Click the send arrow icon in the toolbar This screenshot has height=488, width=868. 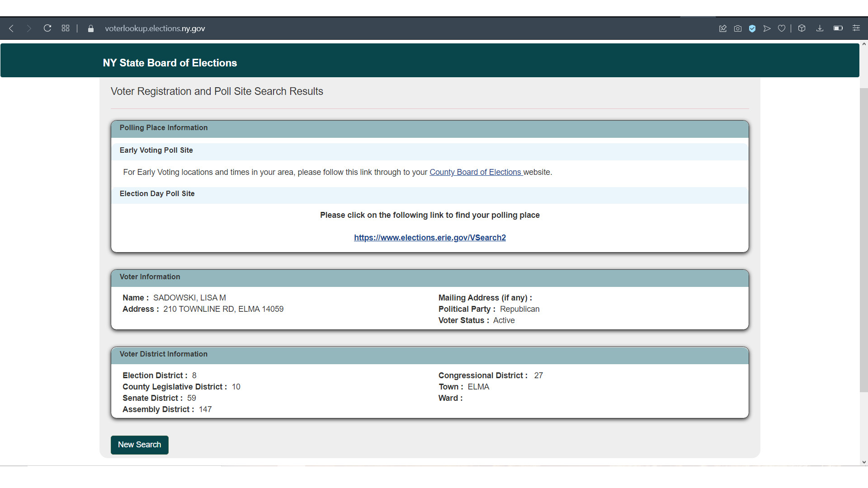point(767,28)
